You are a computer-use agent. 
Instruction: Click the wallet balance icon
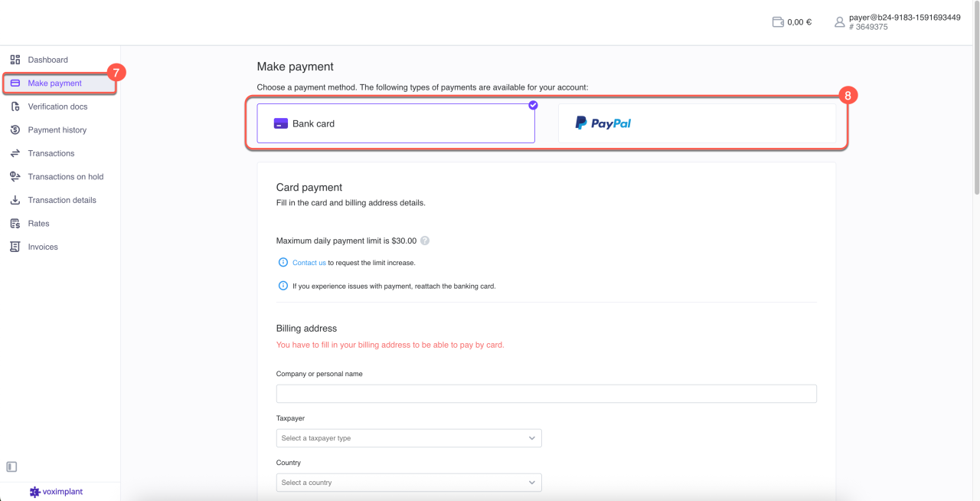(778, 22)
